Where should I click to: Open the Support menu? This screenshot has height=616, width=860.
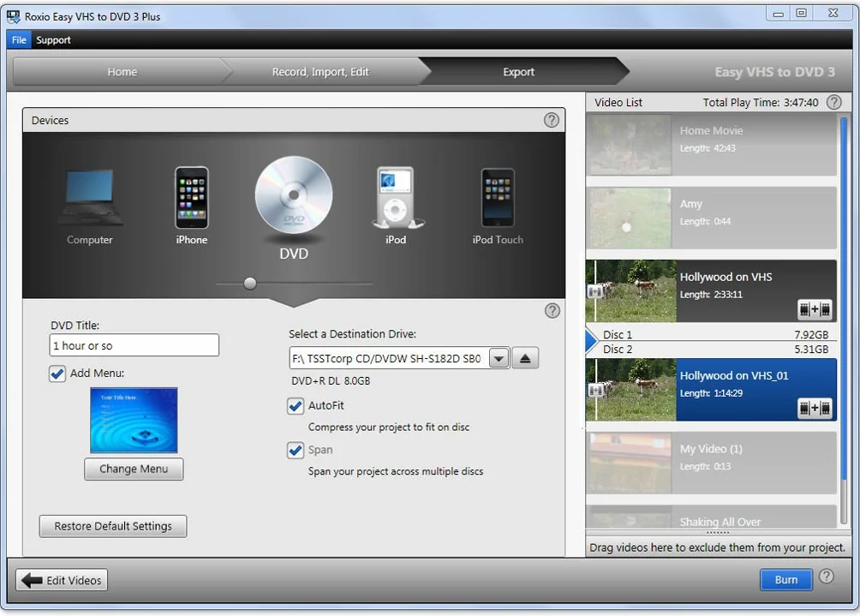coord(53,40)
